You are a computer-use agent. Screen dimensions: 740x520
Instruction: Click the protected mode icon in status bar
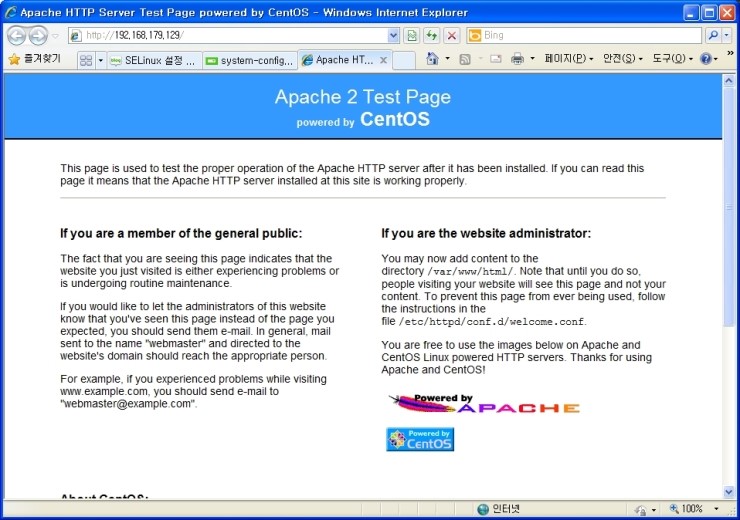point(641,510)
